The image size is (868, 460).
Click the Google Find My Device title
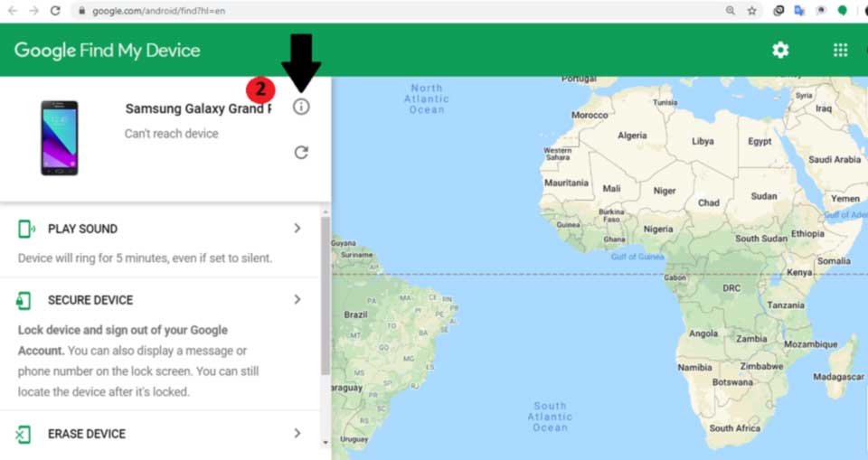108,51
